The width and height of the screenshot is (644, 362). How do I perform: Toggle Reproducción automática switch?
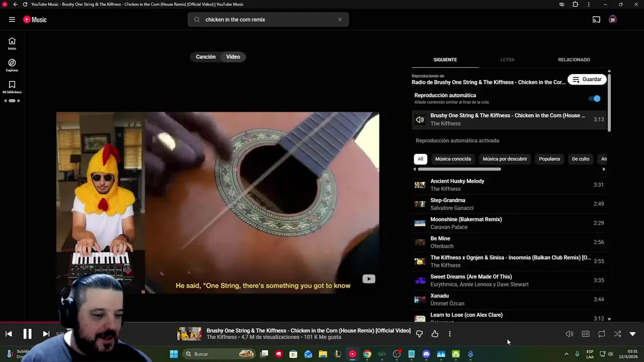tap(595, 99)
